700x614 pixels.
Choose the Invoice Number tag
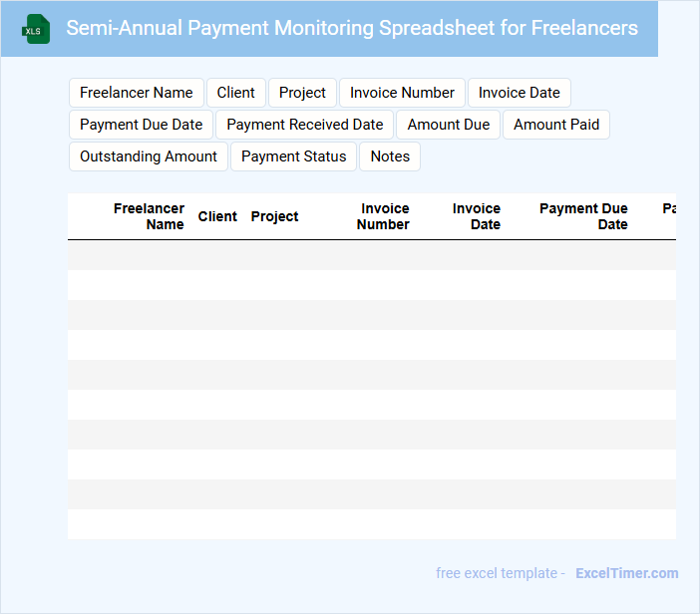(402, 93)
